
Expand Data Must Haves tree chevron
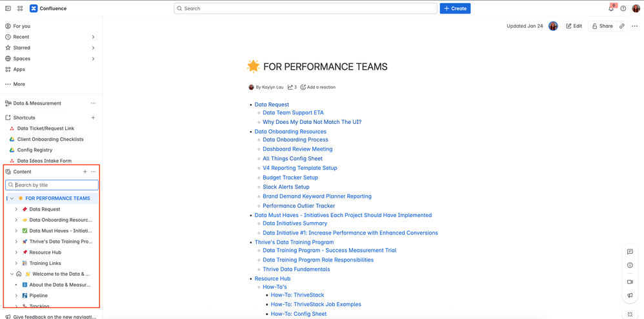(16, 231)
